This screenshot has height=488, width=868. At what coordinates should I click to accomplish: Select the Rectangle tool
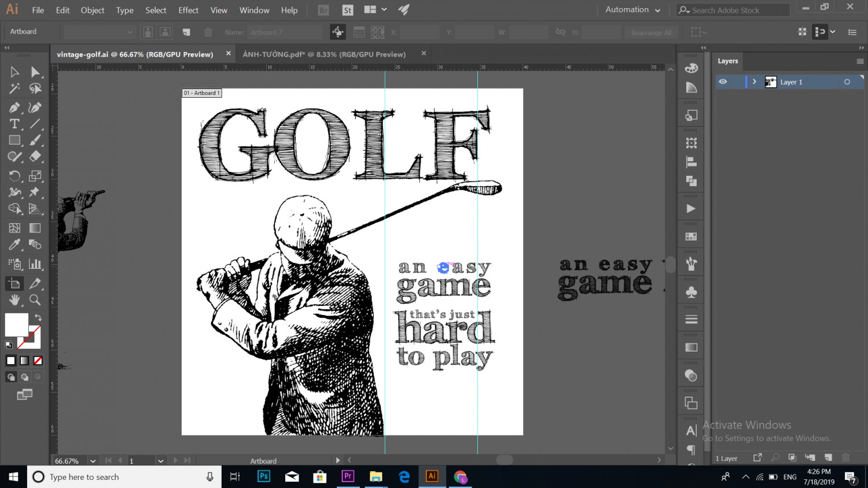(14, 140)
